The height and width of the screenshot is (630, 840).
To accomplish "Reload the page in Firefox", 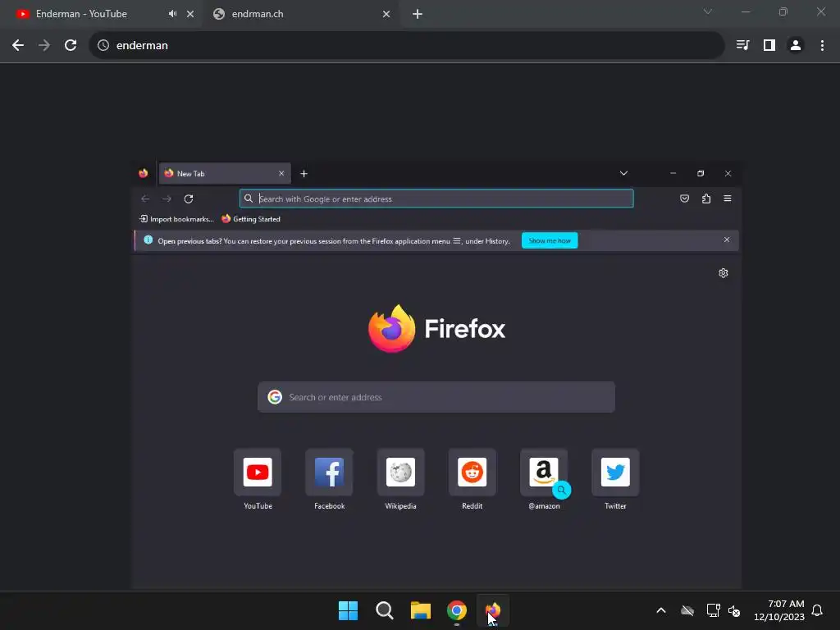I will (x=189, y=199).
